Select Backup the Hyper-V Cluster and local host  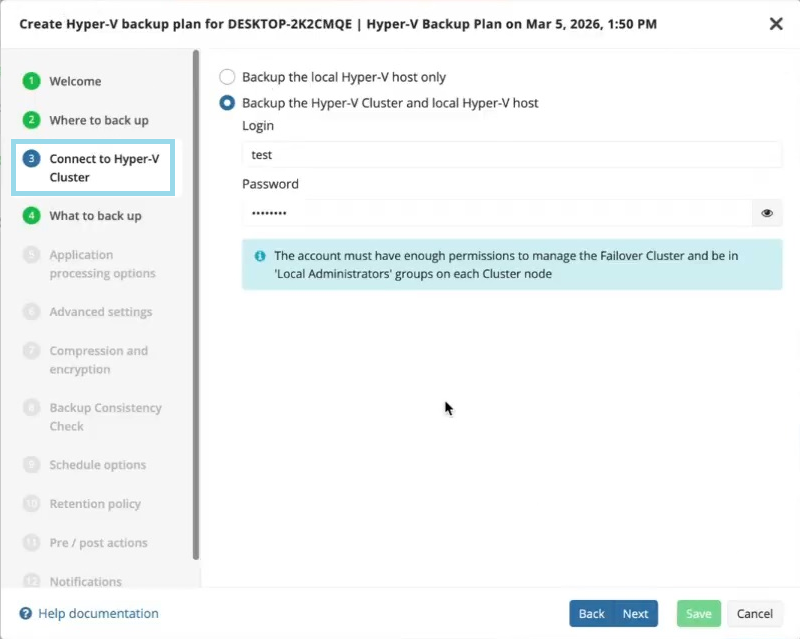click(x=228, y=103)
